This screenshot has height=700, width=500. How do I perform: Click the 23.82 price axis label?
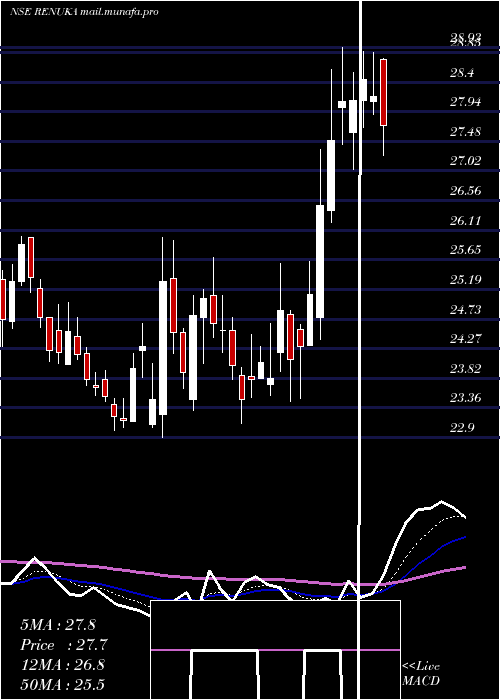click(465, 369)
